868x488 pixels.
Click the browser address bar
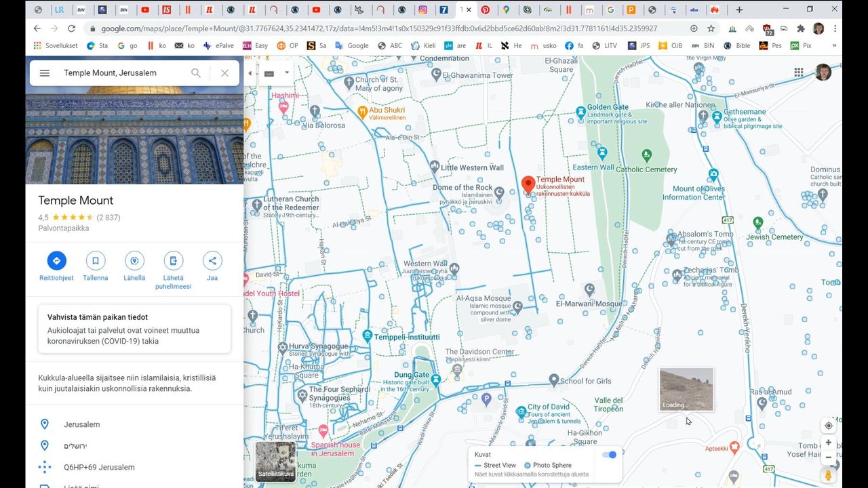point(380,28)
